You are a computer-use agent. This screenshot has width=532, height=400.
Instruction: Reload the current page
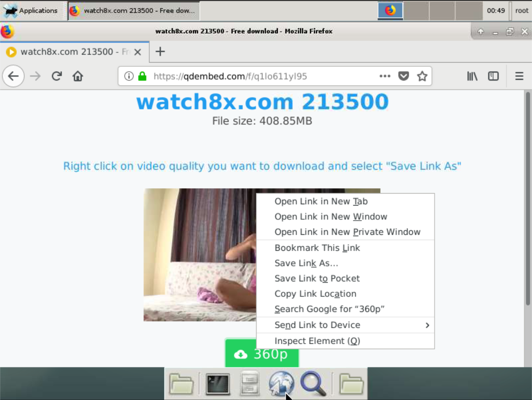[x=56, y=77]
